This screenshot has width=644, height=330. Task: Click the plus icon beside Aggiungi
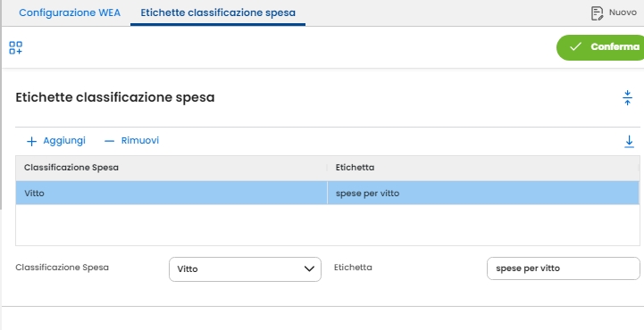[31, 142]
